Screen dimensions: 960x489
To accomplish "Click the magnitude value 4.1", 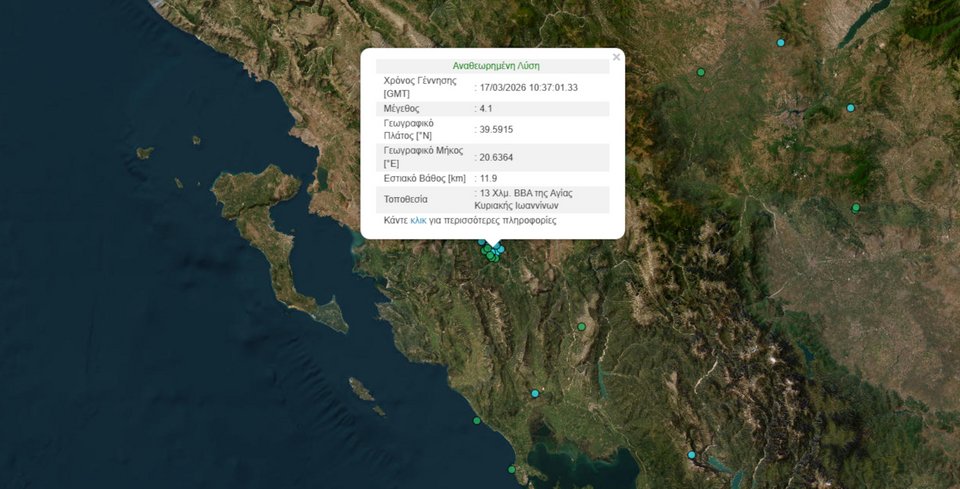I will [x=485, y=108].
